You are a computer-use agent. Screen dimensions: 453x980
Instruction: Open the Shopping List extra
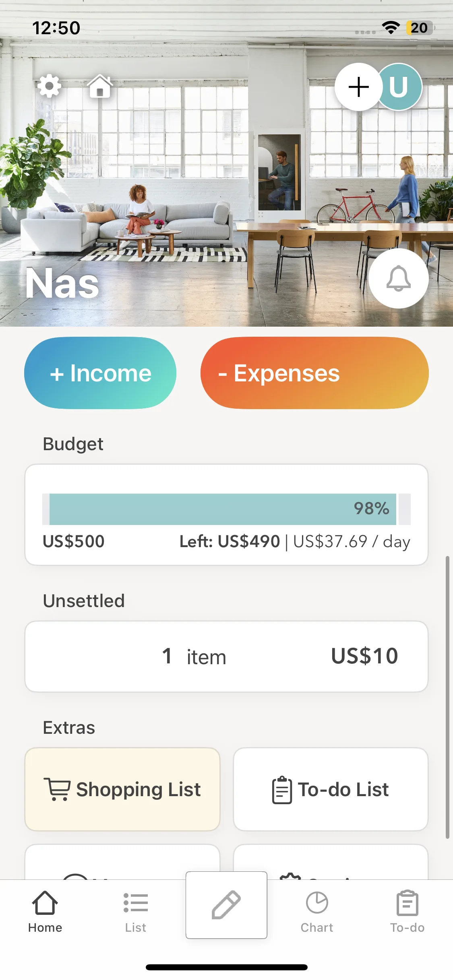coord(122,789)
